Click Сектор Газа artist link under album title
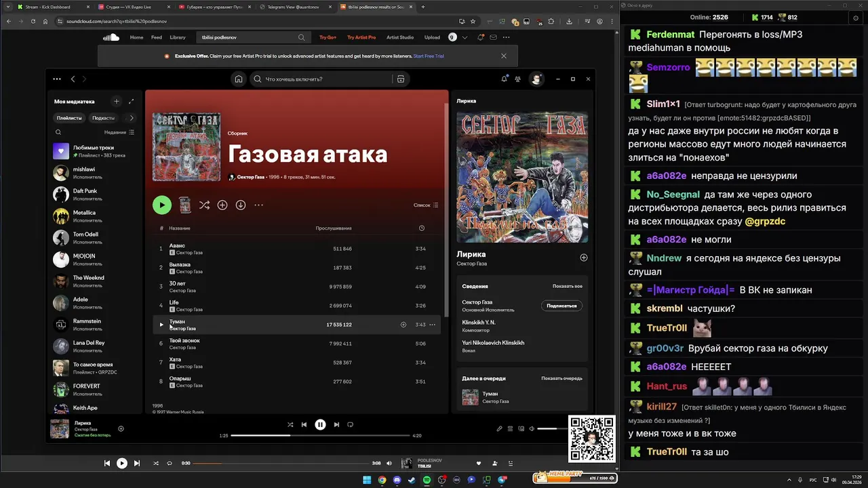Viewport: 868px width, 488px height. (250, 177)
